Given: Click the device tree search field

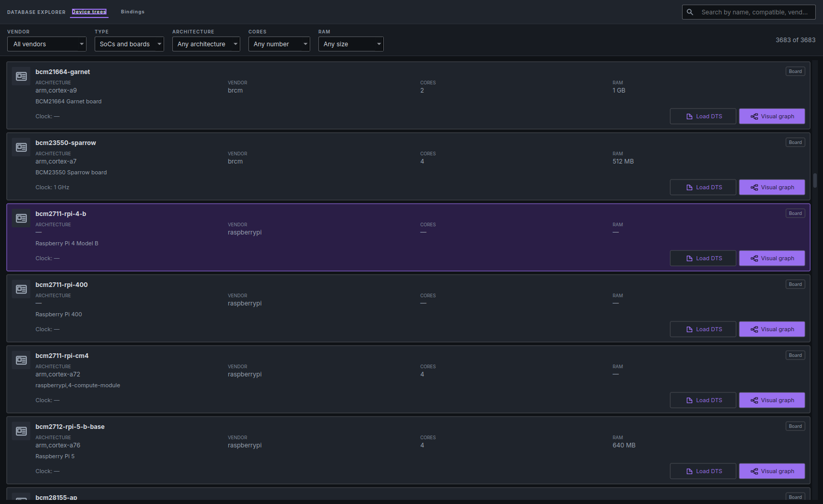Looking at the screenshot, I should pyautogui.click(x=749, y=12).
